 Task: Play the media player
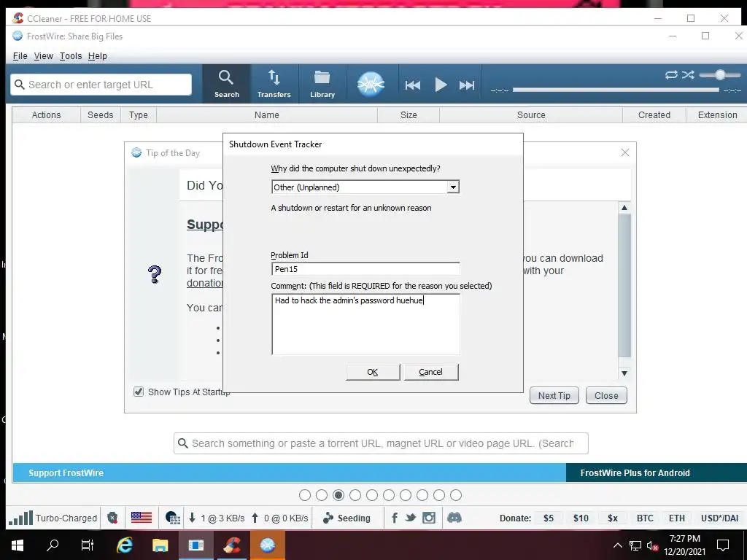point(441,85)
